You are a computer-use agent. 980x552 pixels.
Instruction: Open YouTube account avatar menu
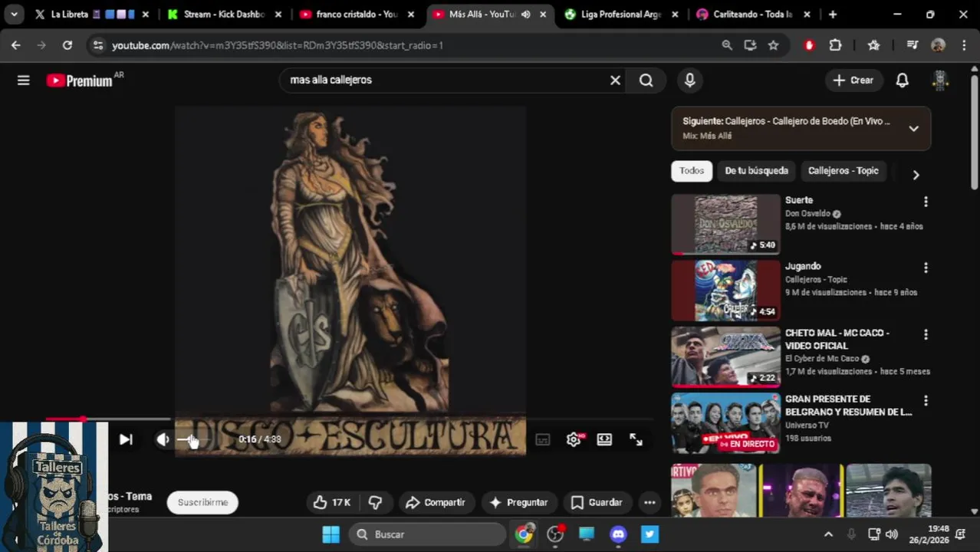[x=940, y=80]
